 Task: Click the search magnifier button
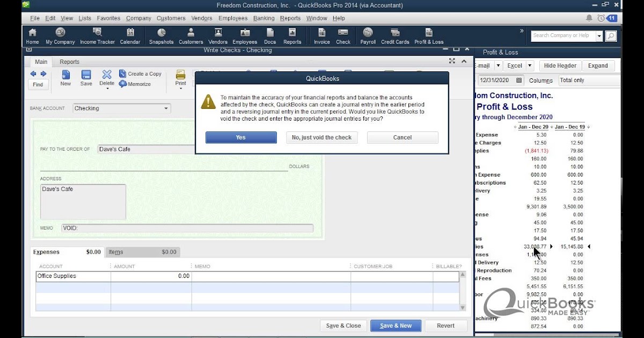click(x=610, y=36)
